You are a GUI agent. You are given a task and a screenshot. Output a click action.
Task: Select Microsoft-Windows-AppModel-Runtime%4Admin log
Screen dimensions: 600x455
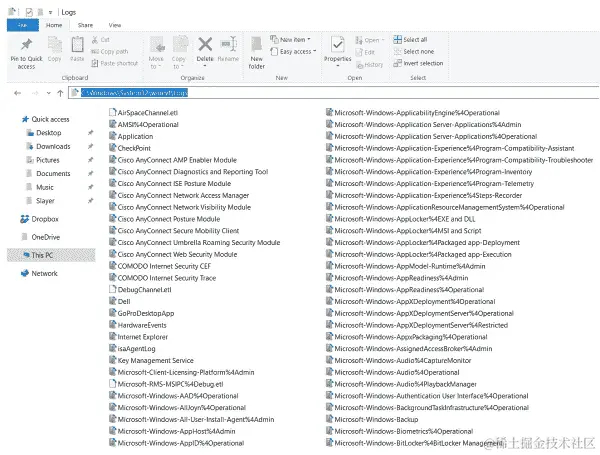pos(406,266)
